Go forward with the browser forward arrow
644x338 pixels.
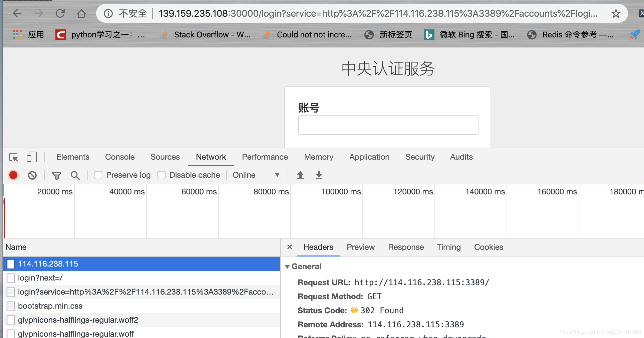(x=39, y=13)
